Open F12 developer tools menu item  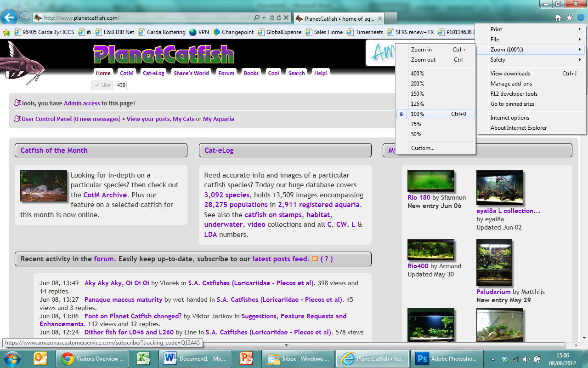[531, 94]
